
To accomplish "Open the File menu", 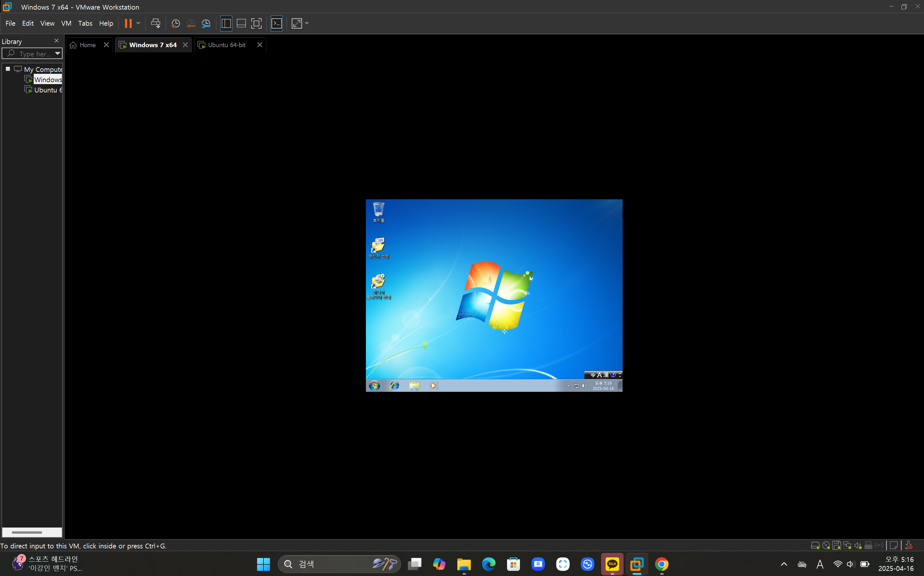I will pyautogui.click(x=10, y=23).
